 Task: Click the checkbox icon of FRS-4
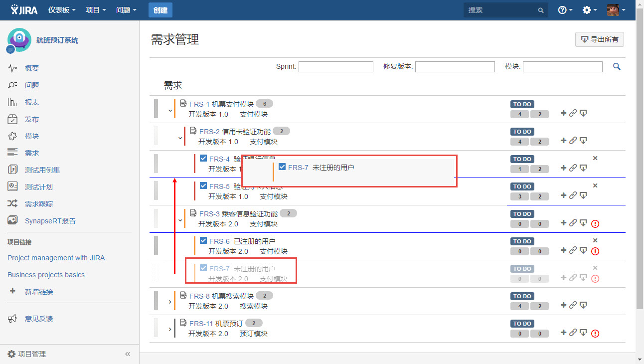(203, 158)
